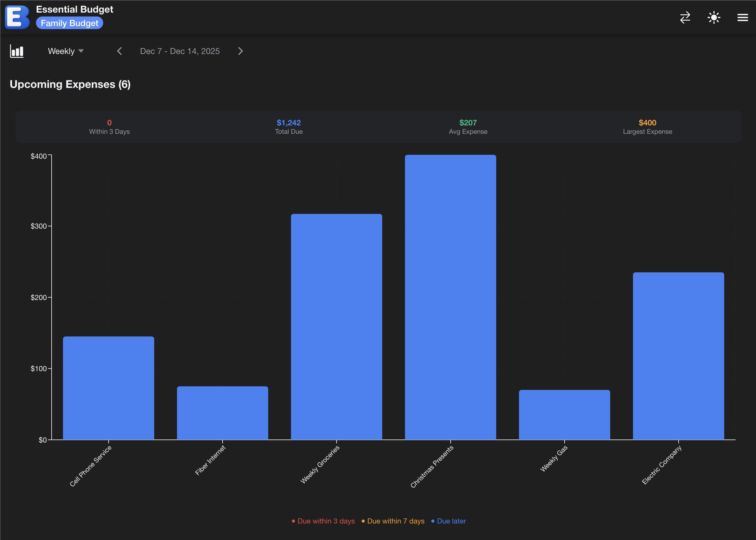Click the Essential Budget logo icon
This screenshot has height=540, width=756.
[17, 17]
